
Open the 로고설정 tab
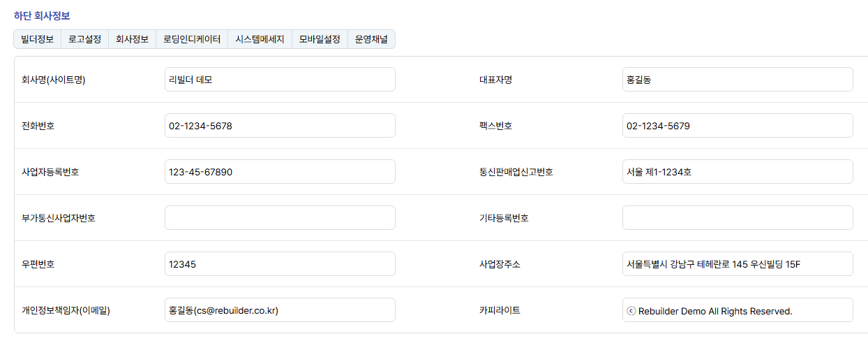click(84, 40)
